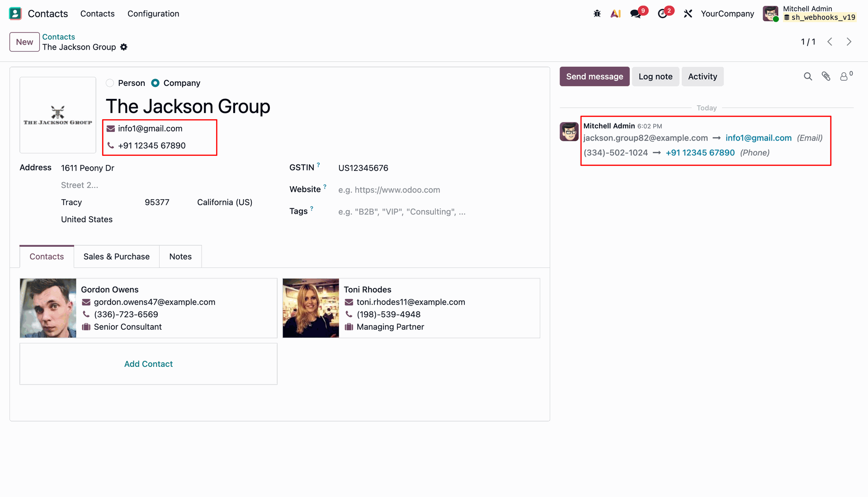The image size is (868, 497).
Task: Click toni.rhodes11@example.com email text
Action: (x=411, y=302)
